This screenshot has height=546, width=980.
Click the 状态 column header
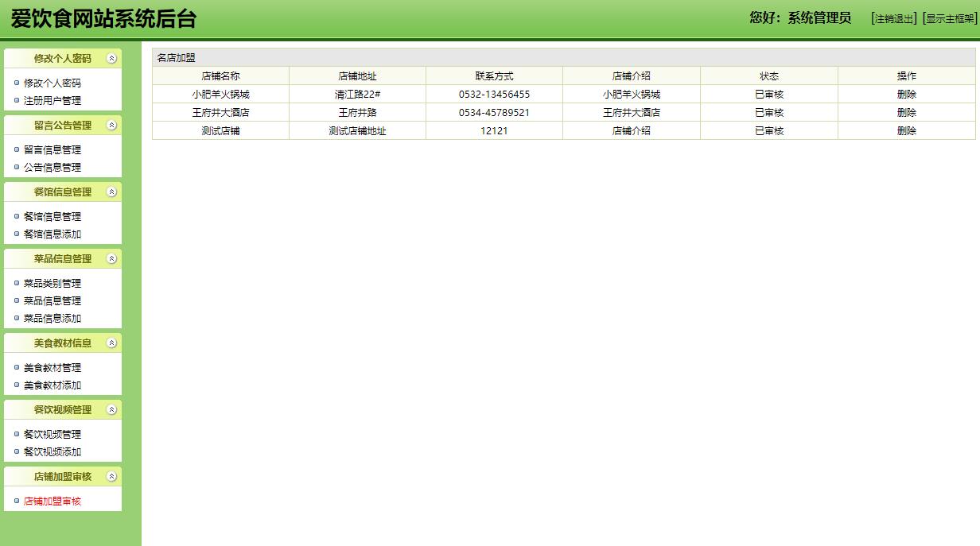pyautogui.click(x=769, y=76)
